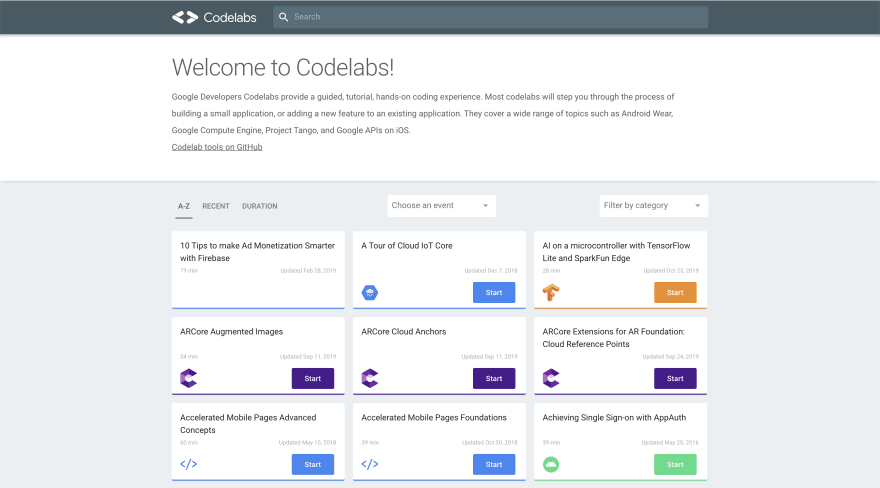Select the A-Z sorting tab
This screenshot has height=488, width=880.
point(184,206)
